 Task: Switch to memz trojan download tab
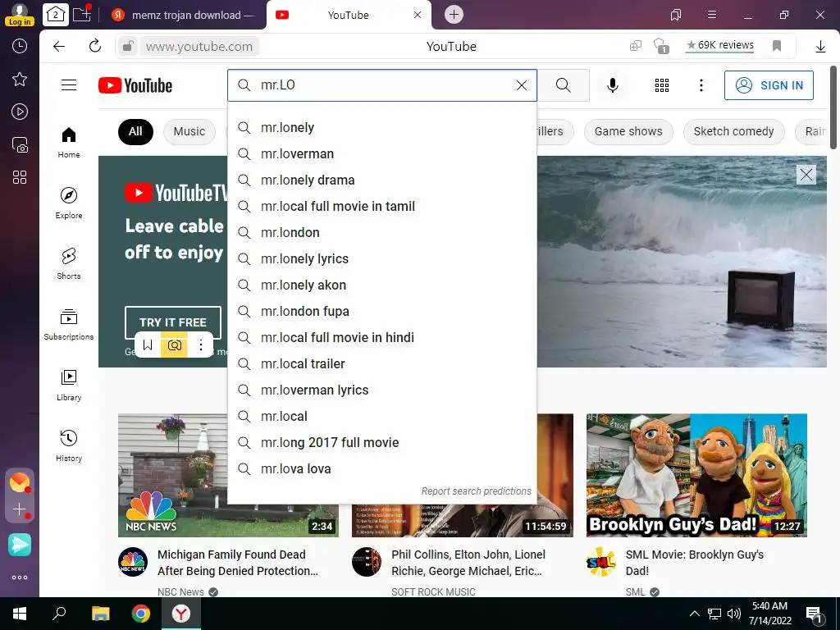pyautogui.click(x=183, y=15)
